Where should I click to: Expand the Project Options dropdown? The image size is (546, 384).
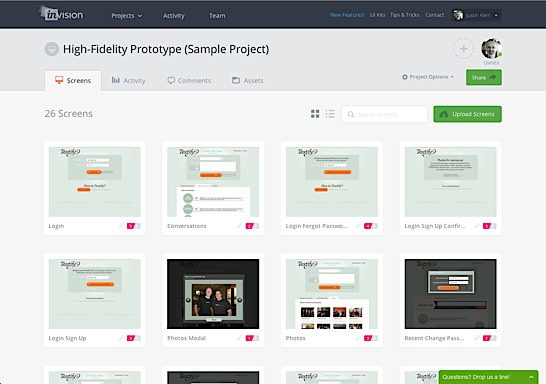pos(428,77)
